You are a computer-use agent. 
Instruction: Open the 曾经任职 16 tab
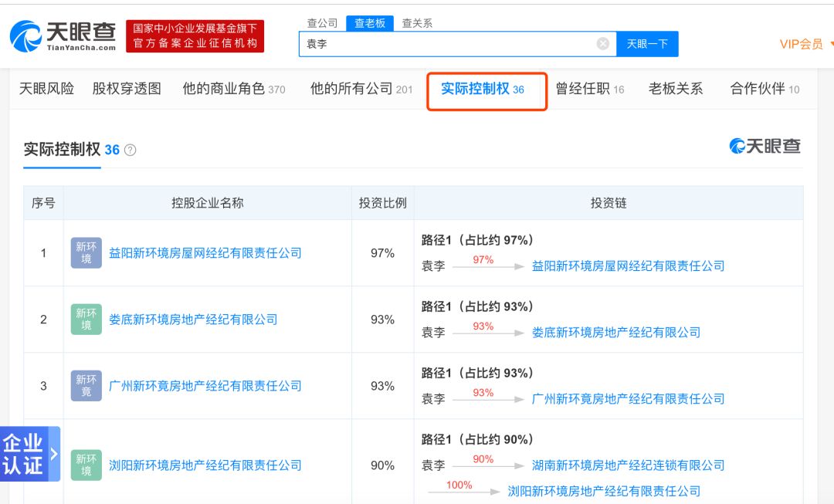590,88
